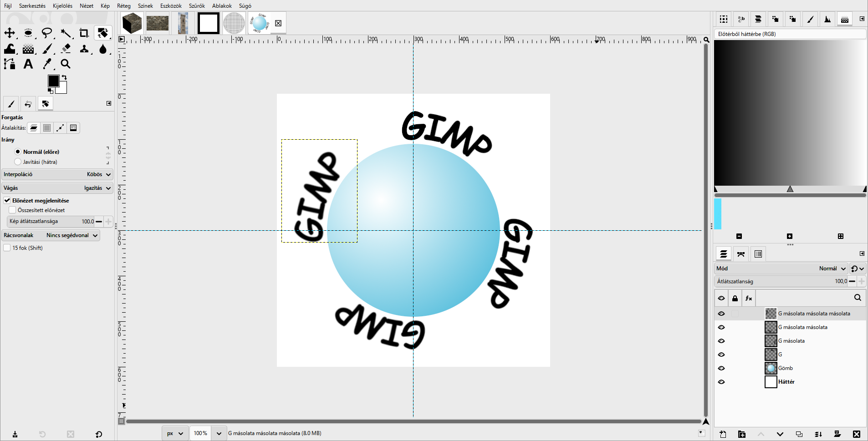Open the zoom percentage dropdown arrow
This screenshot has height=441, width=868.
(x=219, y=433)
